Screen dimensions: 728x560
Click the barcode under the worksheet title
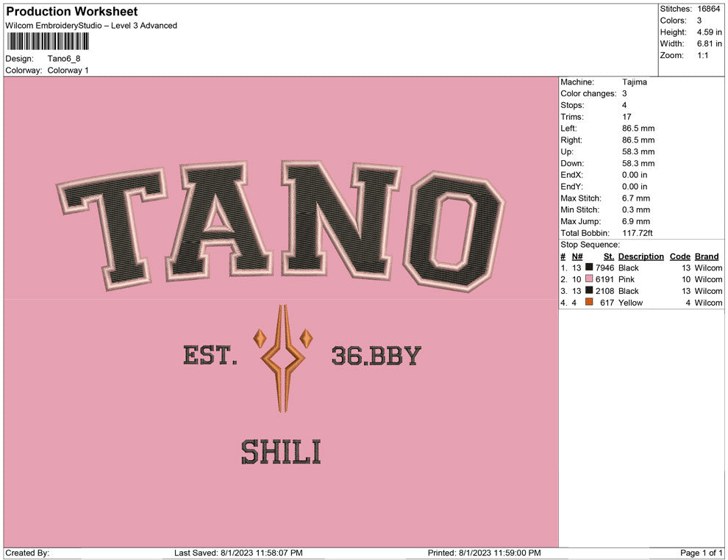coord(48,41)
